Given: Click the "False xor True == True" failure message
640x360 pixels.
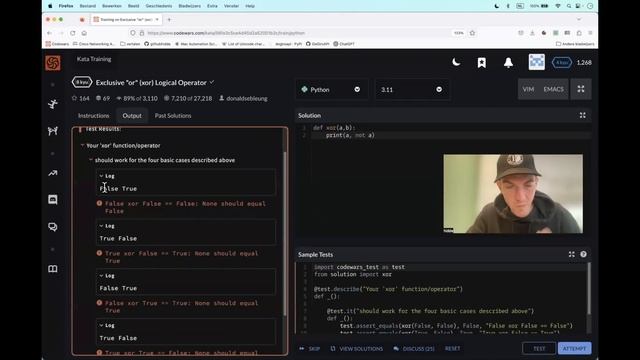Looking at the screenshot, I should tap(181, 307).
